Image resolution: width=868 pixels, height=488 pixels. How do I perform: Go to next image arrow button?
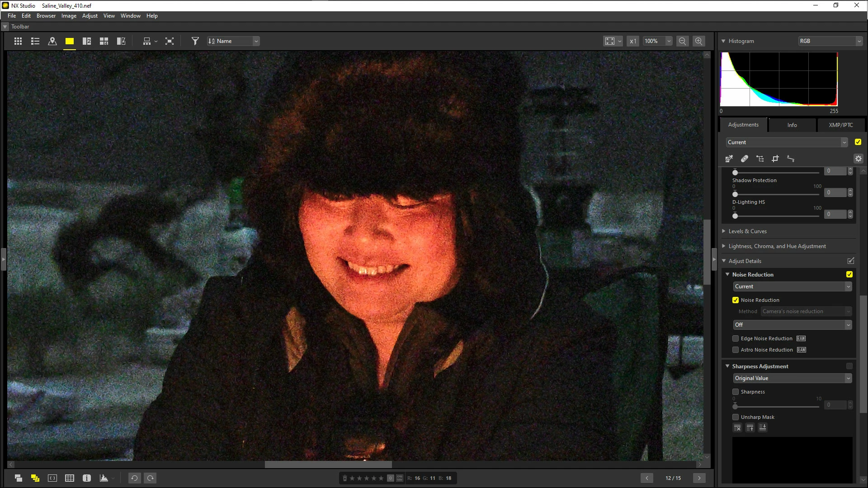(699, 478)
